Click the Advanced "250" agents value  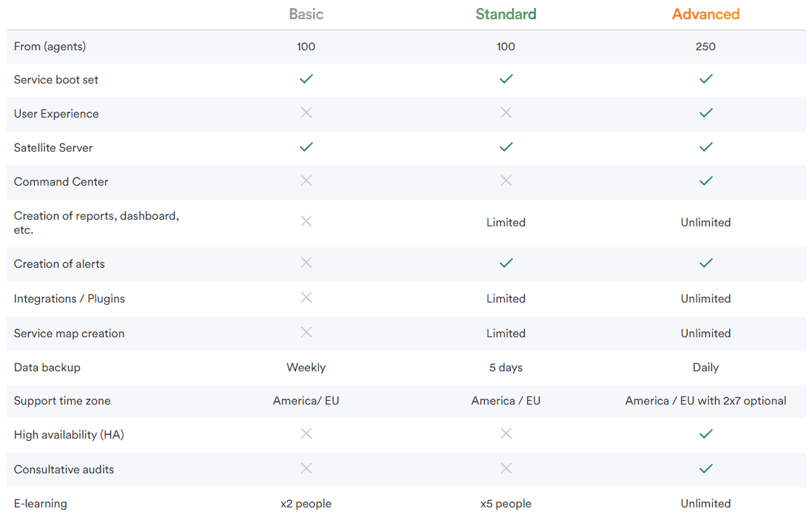(x=705, y=47)
